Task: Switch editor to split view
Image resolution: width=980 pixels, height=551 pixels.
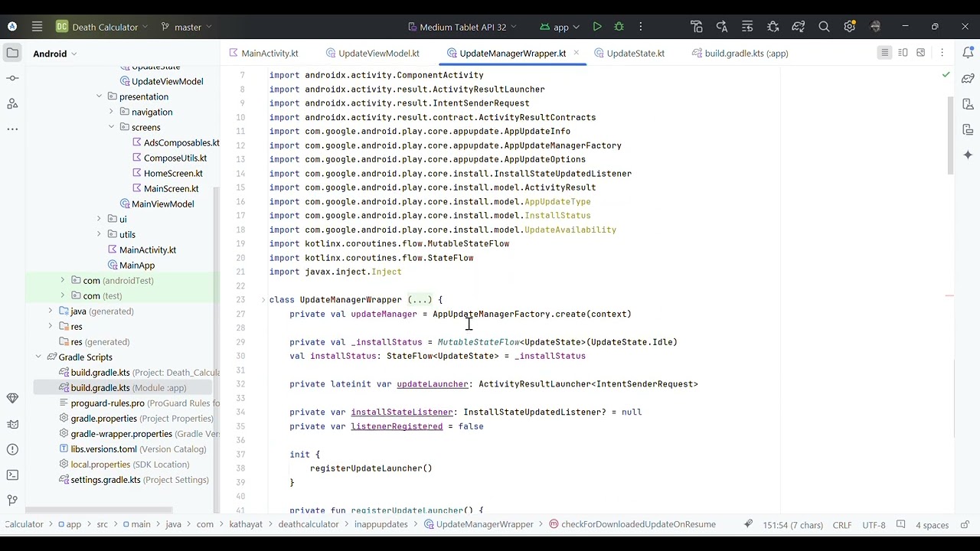Action: point(903,53)
